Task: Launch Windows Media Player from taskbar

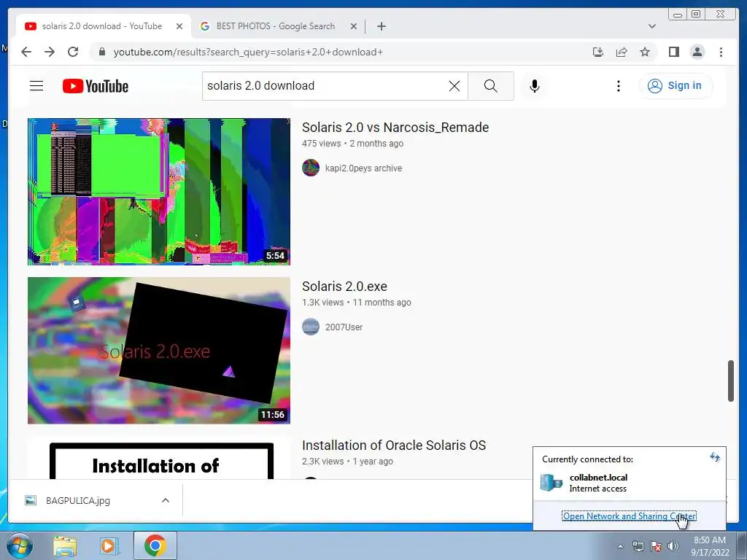Action: click(x=109, y=546)
